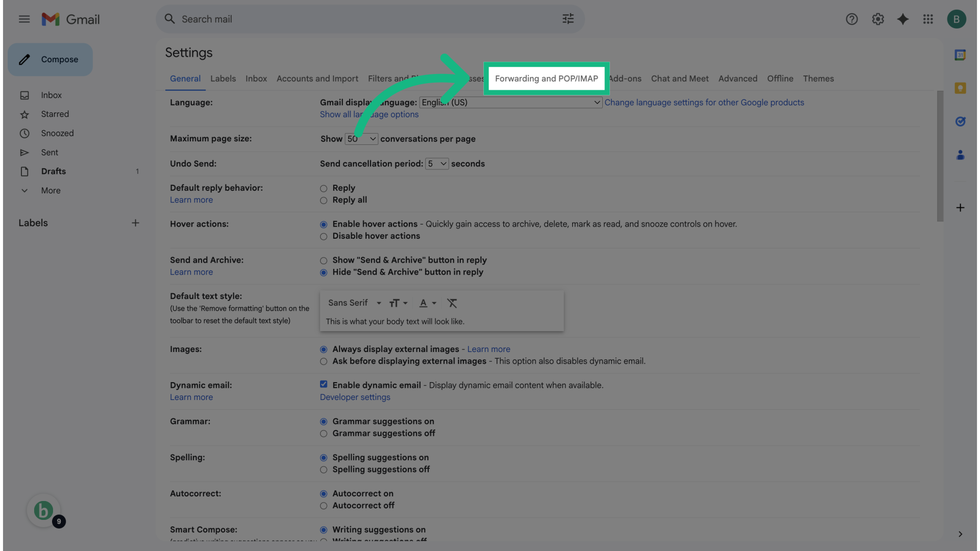Click Show all language options link

[369, 115]
